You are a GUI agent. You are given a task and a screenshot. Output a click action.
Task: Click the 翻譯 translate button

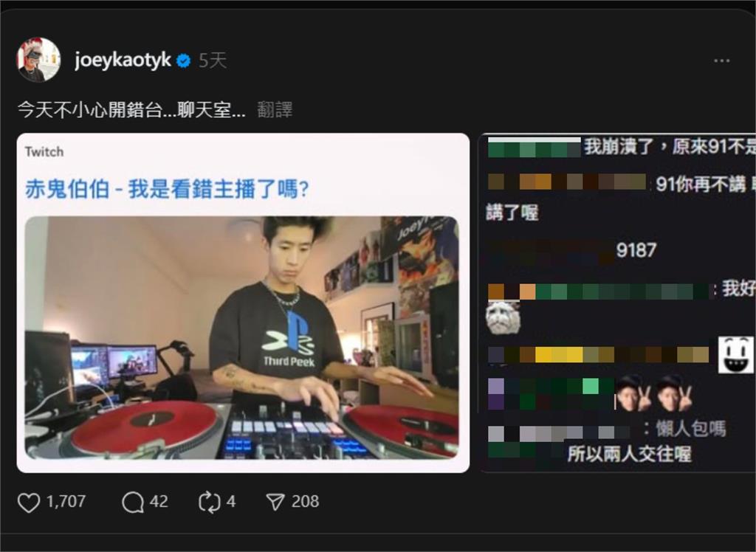pos(275,110)
